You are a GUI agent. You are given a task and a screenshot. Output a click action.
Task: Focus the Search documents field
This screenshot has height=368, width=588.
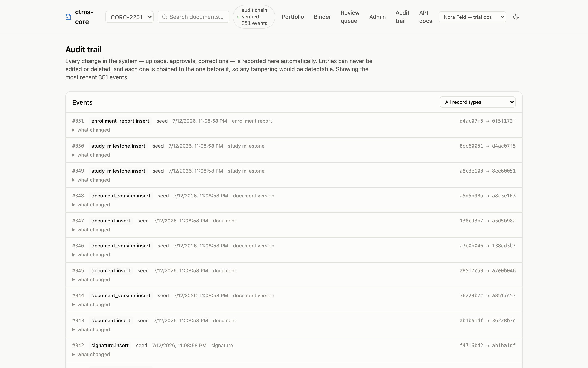193,17
